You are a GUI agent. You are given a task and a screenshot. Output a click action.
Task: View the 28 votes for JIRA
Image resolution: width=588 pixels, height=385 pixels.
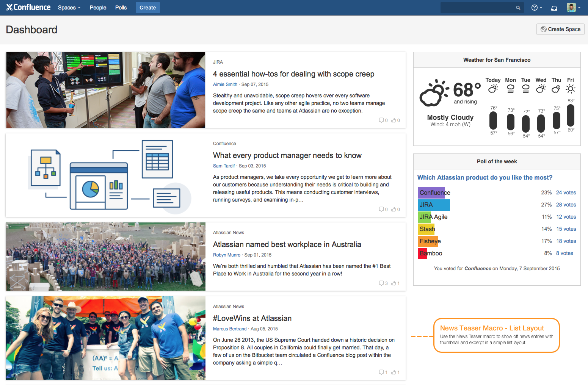pyautogui.click(x=566, y=205)
